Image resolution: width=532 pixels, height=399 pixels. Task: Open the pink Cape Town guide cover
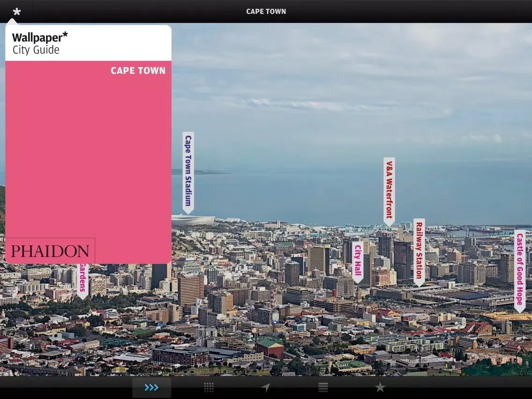[88, 162]
